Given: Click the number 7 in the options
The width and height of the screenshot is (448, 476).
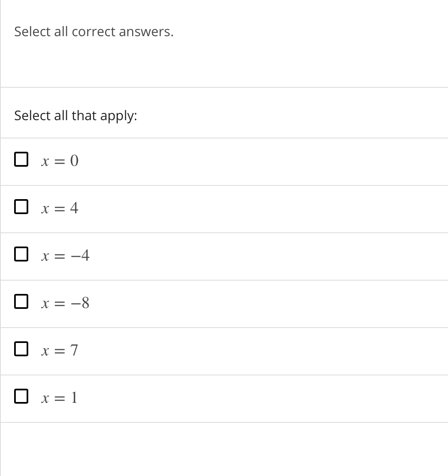Looking at the screenshot, I should click(74, 351).
